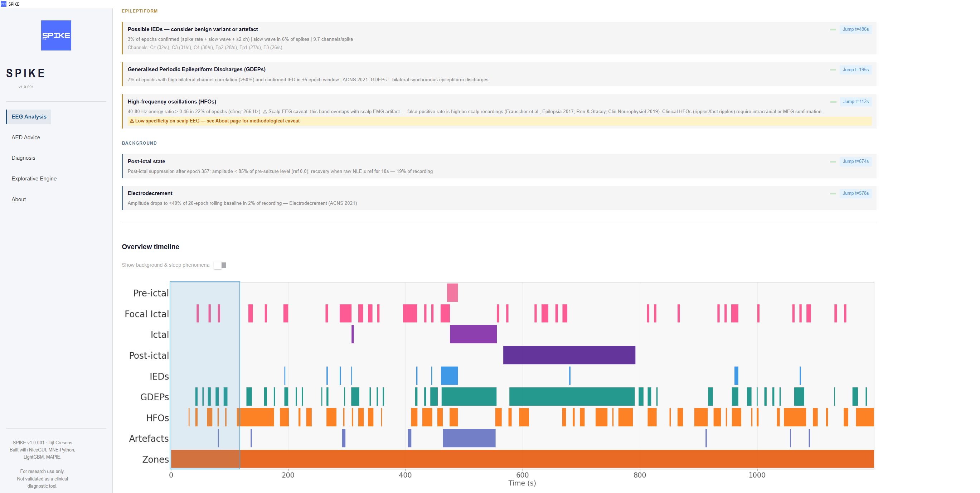Jump to t=578s for Electrodecrement

pyautogui.click(x=855, y=193)
